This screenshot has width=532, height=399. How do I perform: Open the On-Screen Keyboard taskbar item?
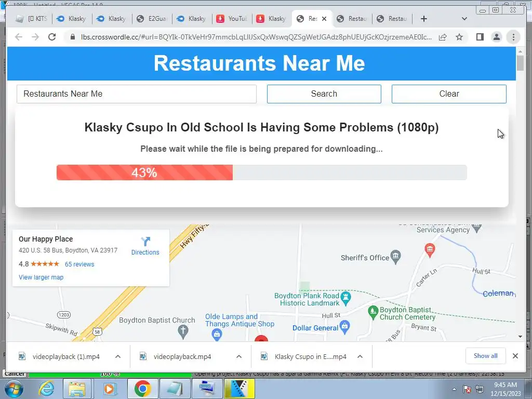point(207,389)
